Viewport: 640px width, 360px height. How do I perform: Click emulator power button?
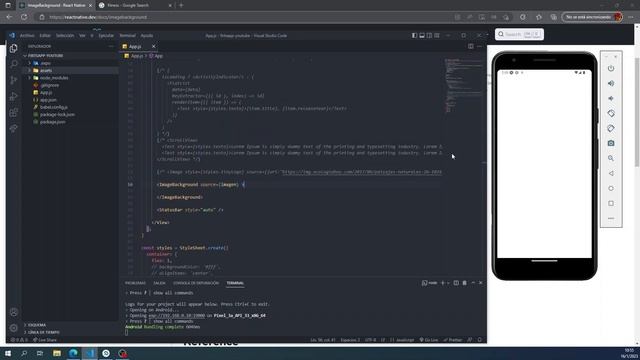point(611,69)
